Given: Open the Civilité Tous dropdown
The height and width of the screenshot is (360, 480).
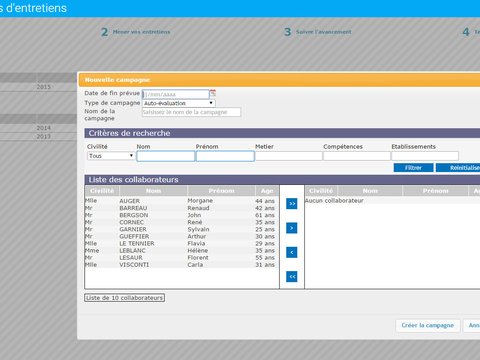Looking at the screenshot, I should click(111, 156).
